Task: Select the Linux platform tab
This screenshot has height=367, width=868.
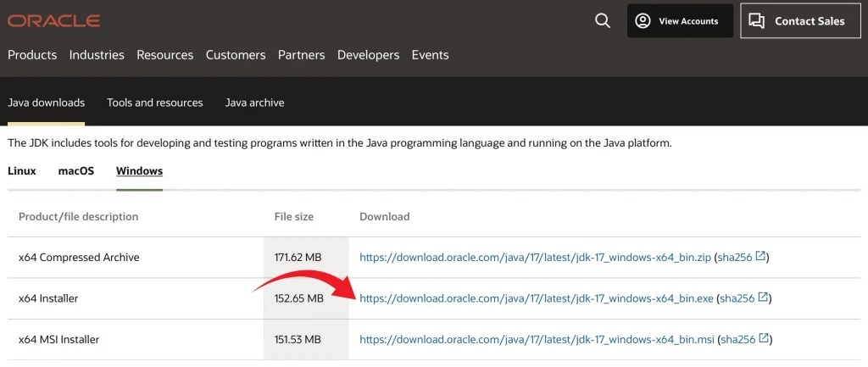Action: [x=22, y=171]
